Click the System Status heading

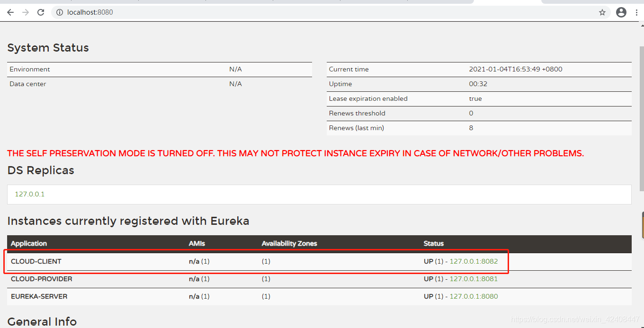(48, 48)
